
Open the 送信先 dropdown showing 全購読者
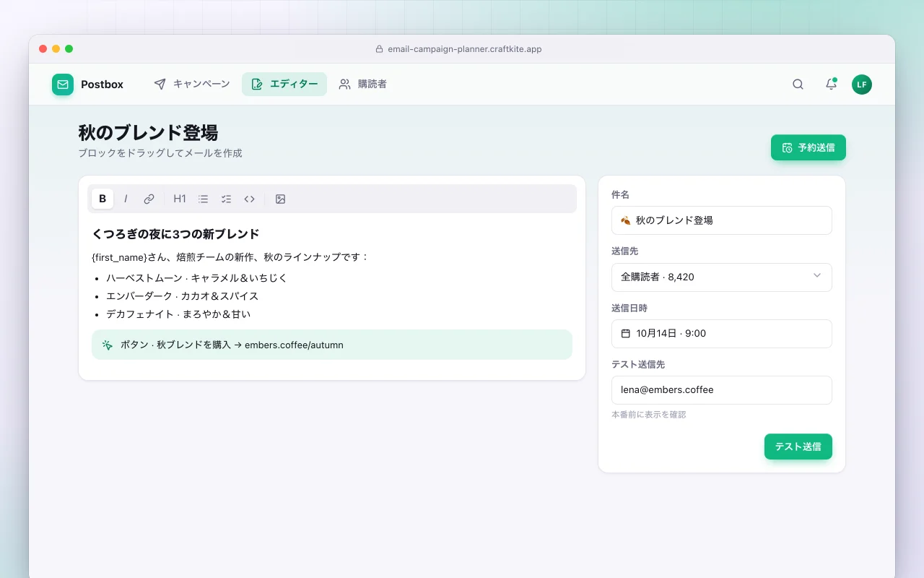tap(722, 277)
